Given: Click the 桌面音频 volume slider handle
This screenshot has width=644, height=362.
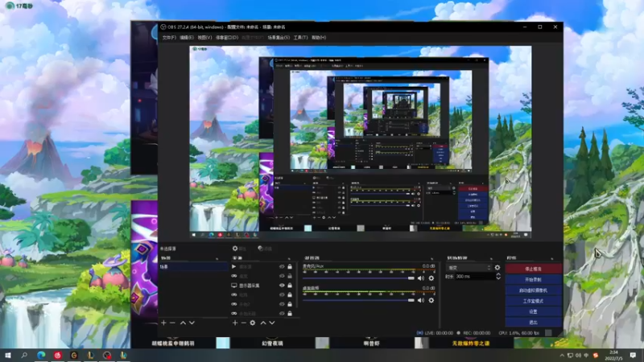Looking at the screenshot, I should [x=411, y=300].
